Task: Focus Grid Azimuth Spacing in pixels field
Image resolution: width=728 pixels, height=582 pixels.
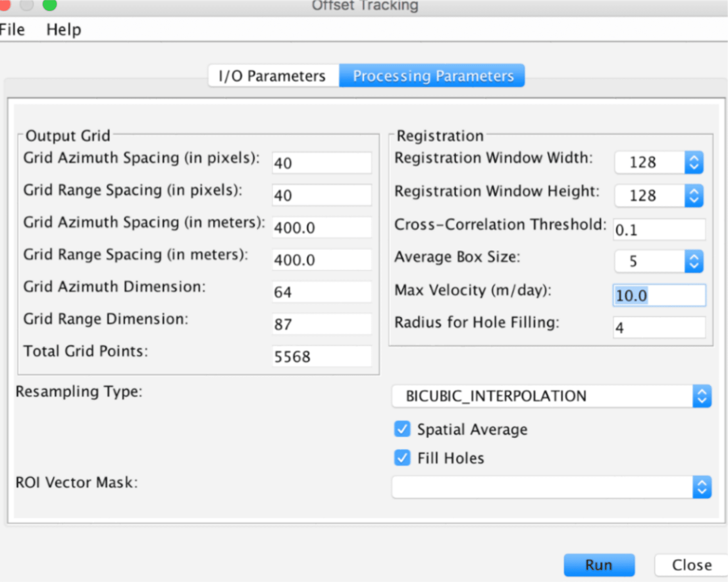Action: (322, 163)
